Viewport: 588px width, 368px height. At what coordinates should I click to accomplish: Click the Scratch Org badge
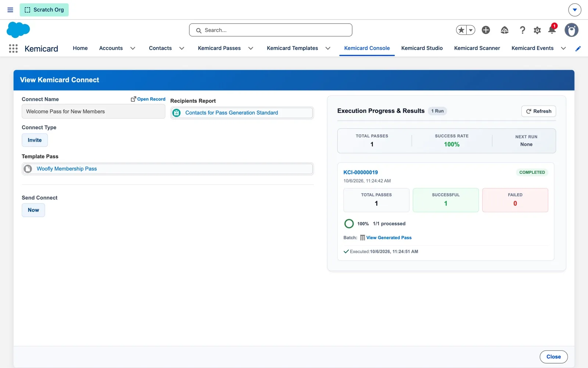44,10
